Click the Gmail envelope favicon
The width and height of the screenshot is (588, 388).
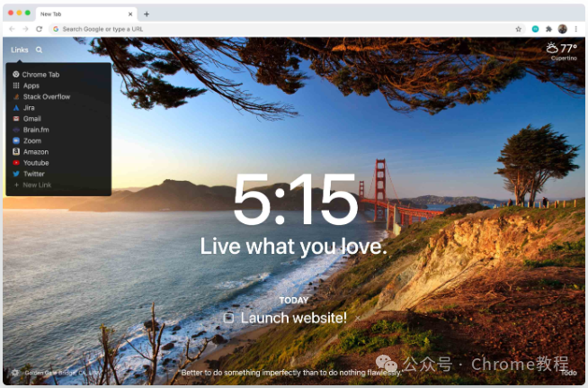pos(16,119)
